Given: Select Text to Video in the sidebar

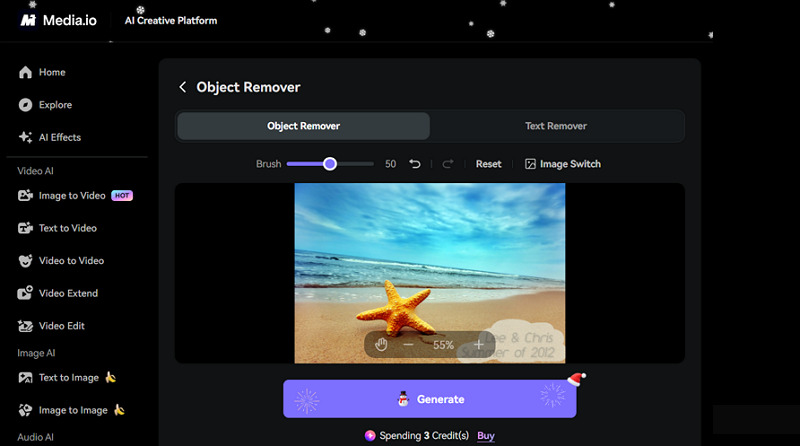Looking at the screenshot, I should point(67,228).
